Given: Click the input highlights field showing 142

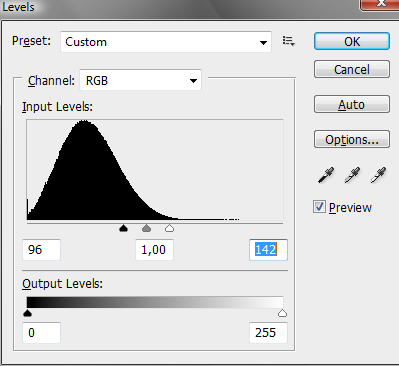Looking at the screenshot, I should click(268, 250).
